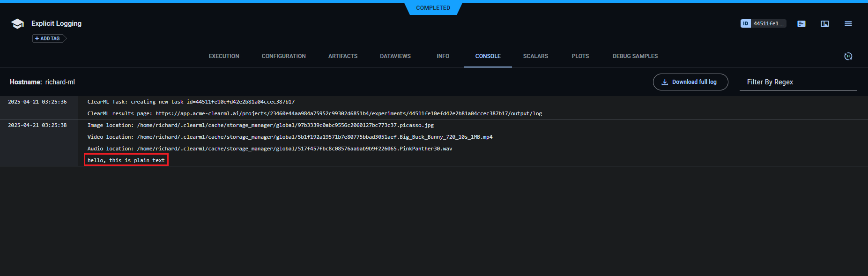Viewport: 868px width, 276px height.
Task: Toggle auto-refresh pause icon
Action: coord(848,56)
